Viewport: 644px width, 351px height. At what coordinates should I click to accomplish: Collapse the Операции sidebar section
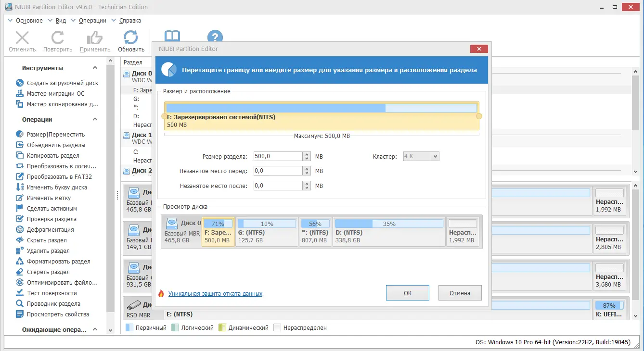pyautogui.click(x=95, y=120)
